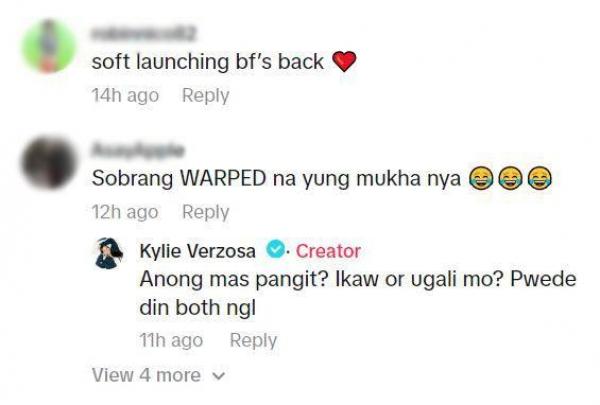
Task: Expand replies with View 4 more
Action: click(158, 375)
